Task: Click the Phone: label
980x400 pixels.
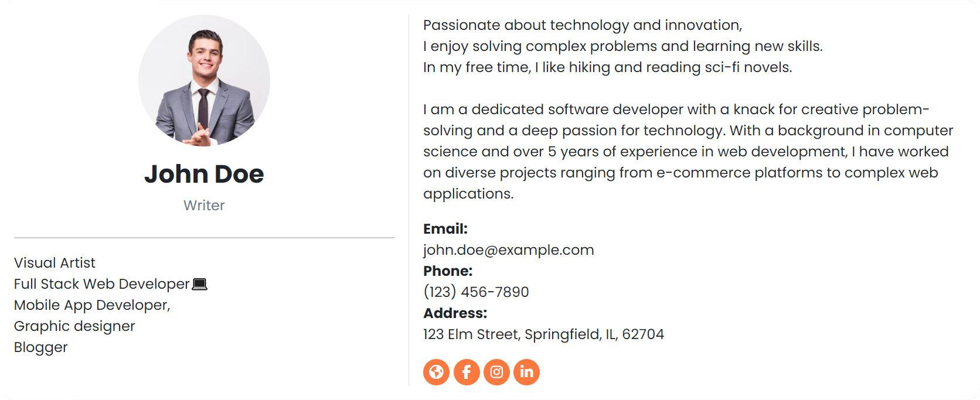Action: click(x=448, y=271)
